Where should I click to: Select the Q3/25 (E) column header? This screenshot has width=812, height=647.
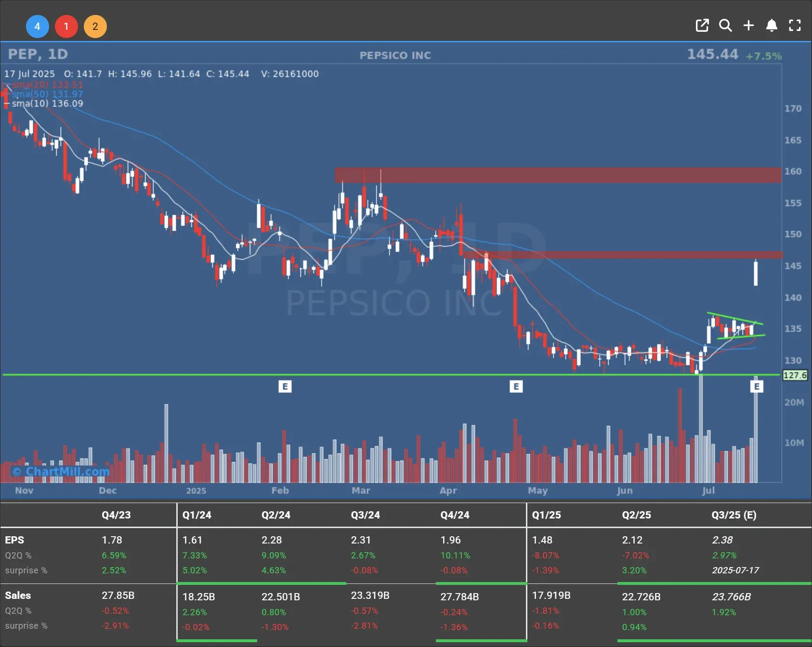tap(734, 515)
